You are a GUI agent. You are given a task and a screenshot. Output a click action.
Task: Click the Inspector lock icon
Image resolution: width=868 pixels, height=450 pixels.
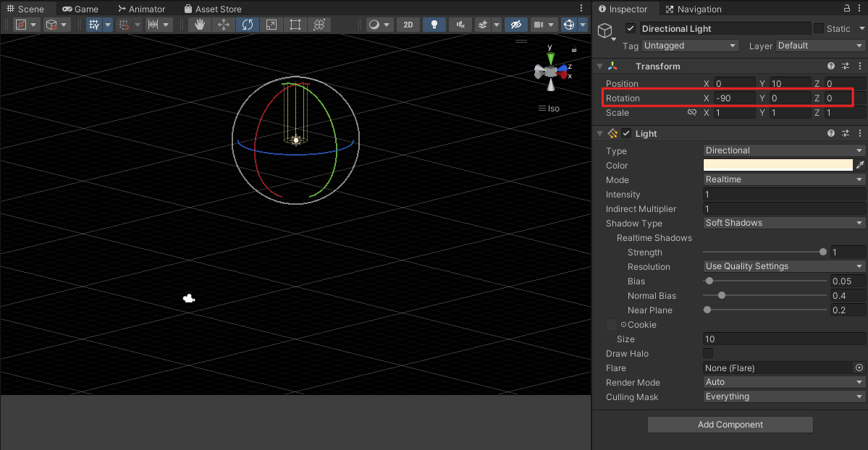pyautogui.click(x=846, y=8)
